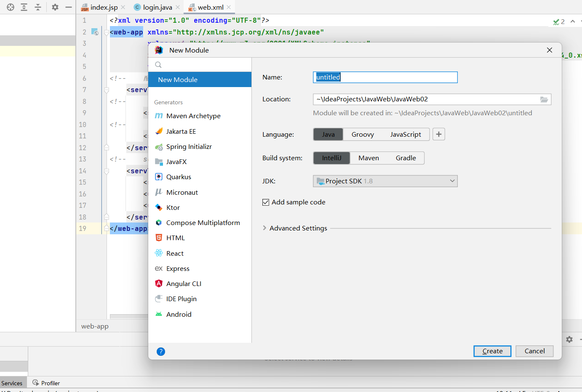Click Expand All icon in project toolbar

coord(24,7)
